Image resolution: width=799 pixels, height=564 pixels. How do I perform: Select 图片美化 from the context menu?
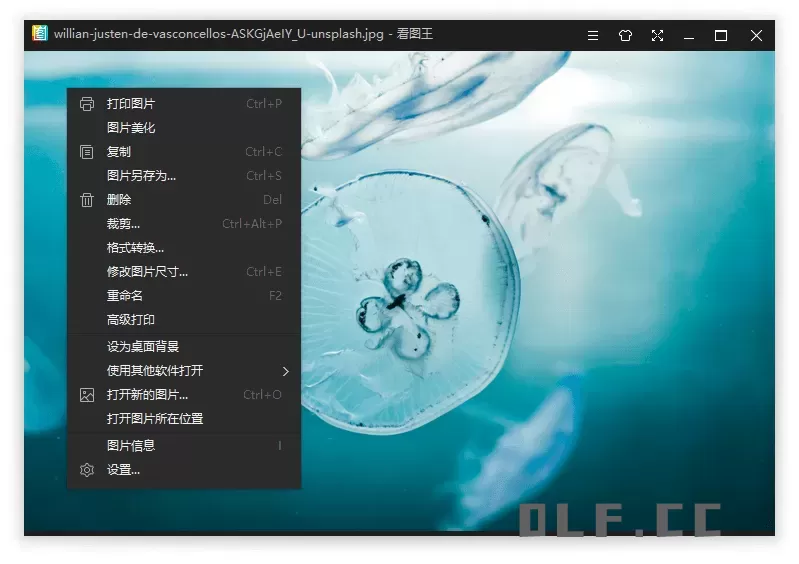[131, 128]
